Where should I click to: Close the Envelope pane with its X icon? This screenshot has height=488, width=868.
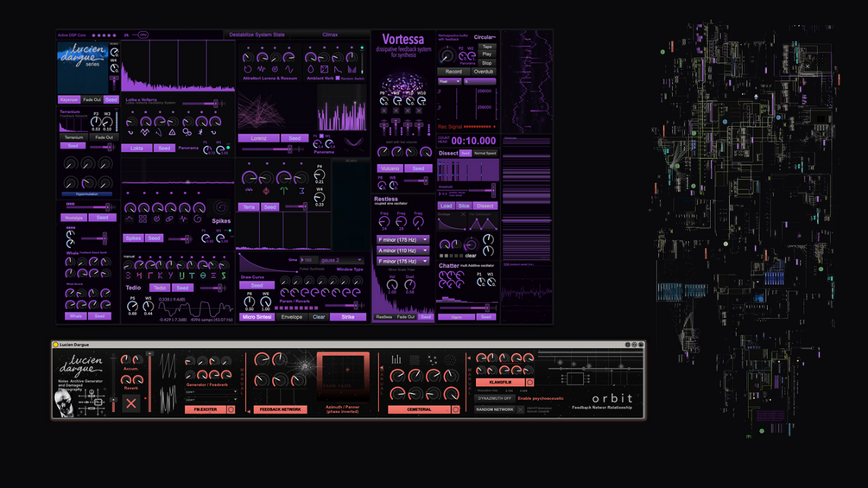click(463, 214)
